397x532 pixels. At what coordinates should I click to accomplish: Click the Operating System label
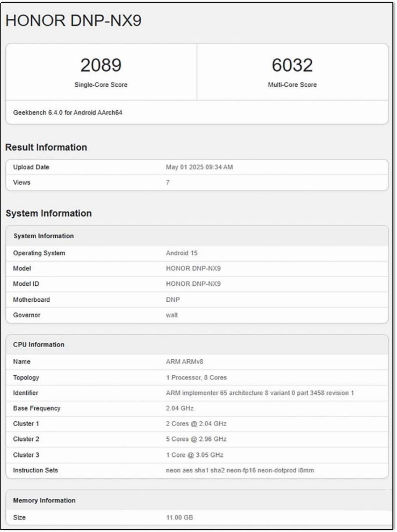(39, 253)
